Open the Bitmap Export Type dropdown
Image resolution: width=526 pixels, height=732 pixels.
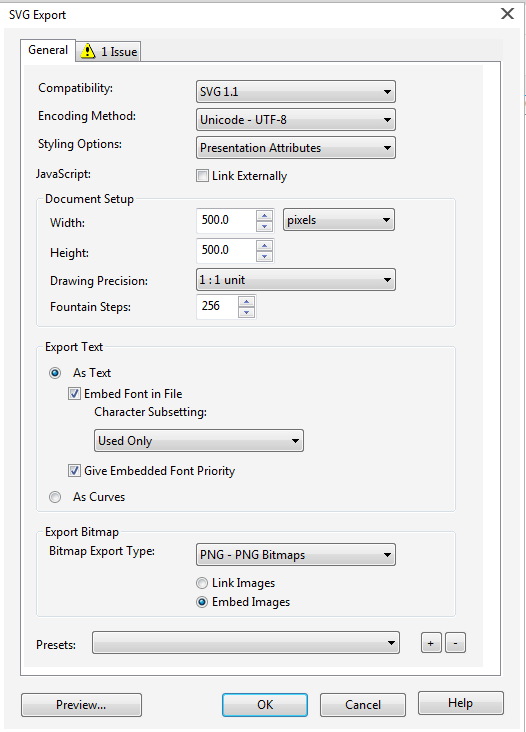[x=295, y=555]
